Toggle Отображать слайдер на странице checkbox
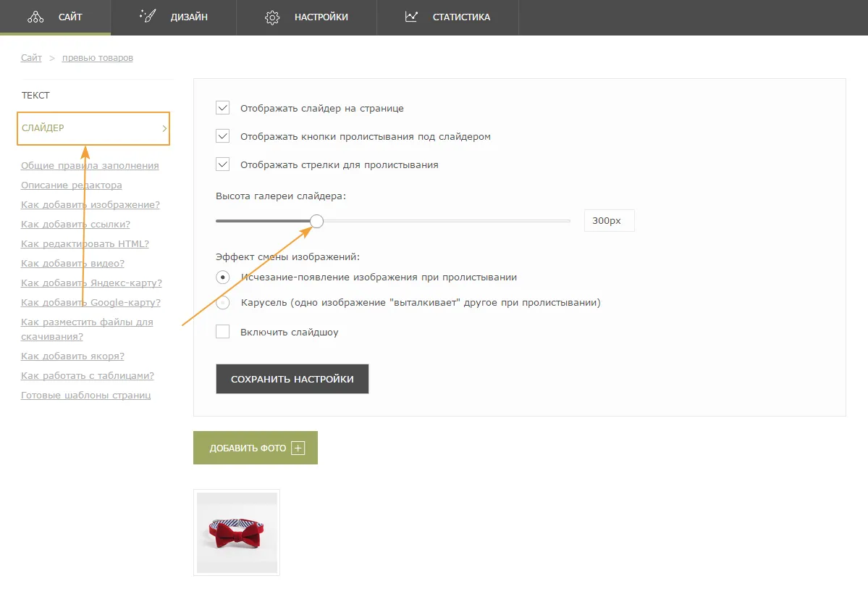Image resolution: width=868 pixels, height=589 pixels. point(222,108)
